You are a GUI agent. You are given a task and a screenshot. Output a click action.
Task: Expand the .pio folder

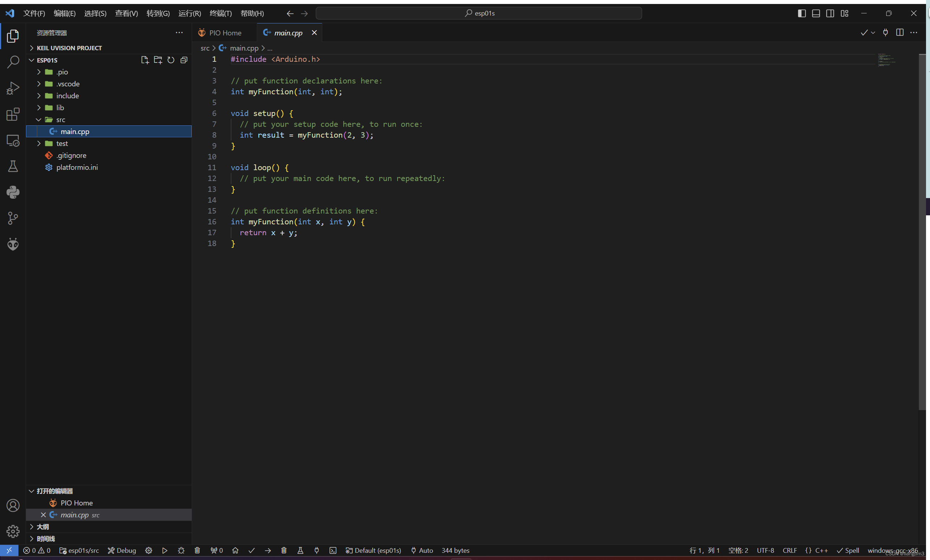click(62, 72)
